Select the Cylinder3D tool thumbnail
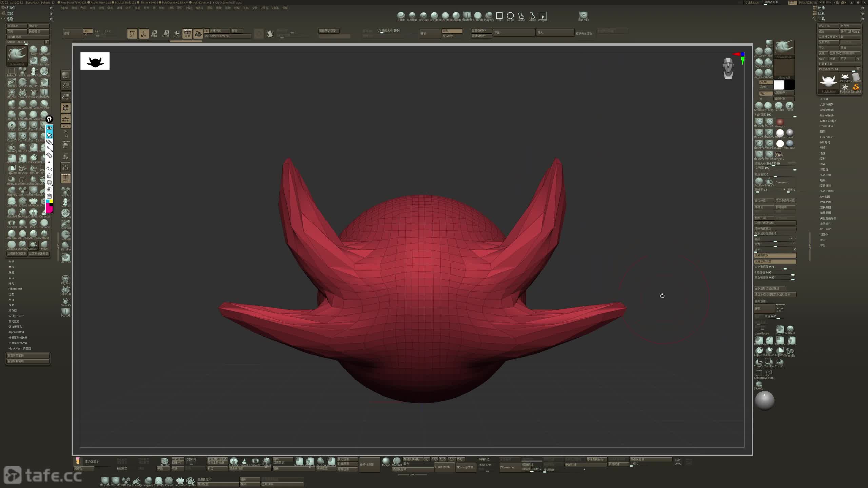868x488 pixels. tap(855, 77)
